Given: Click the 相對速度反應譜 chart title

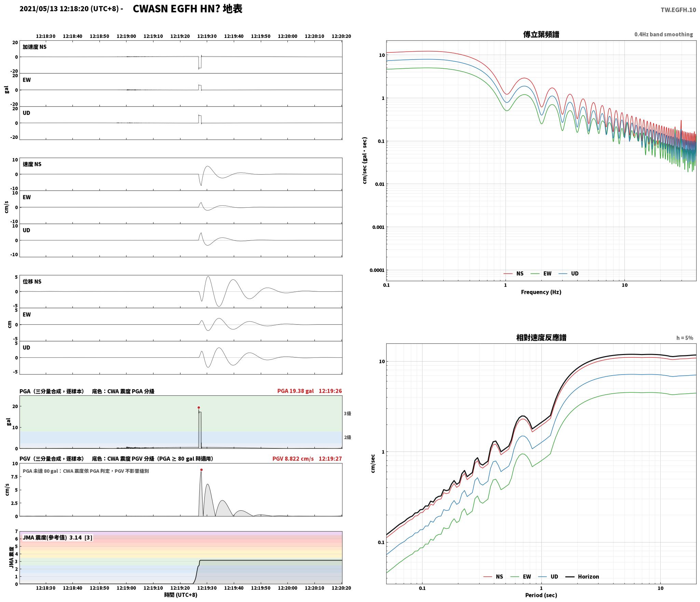Looking at the screenshot, I should (541, 337).
